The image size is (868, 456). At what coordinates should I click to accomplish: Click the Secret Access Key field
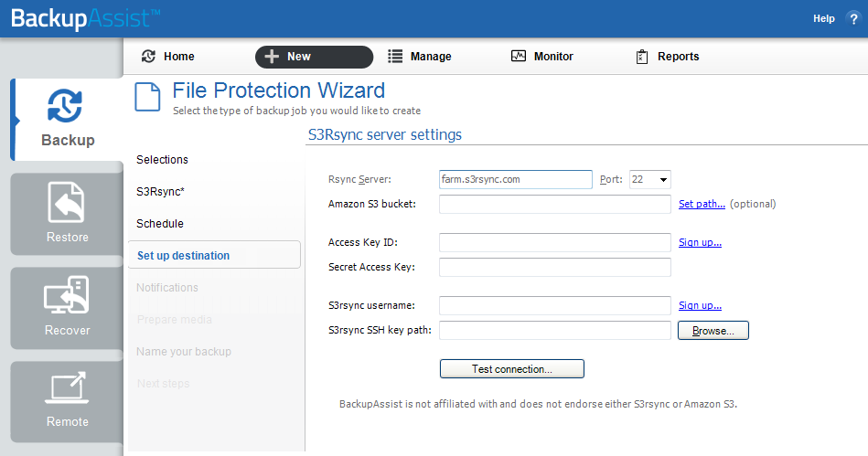click(x=554, y=267)
